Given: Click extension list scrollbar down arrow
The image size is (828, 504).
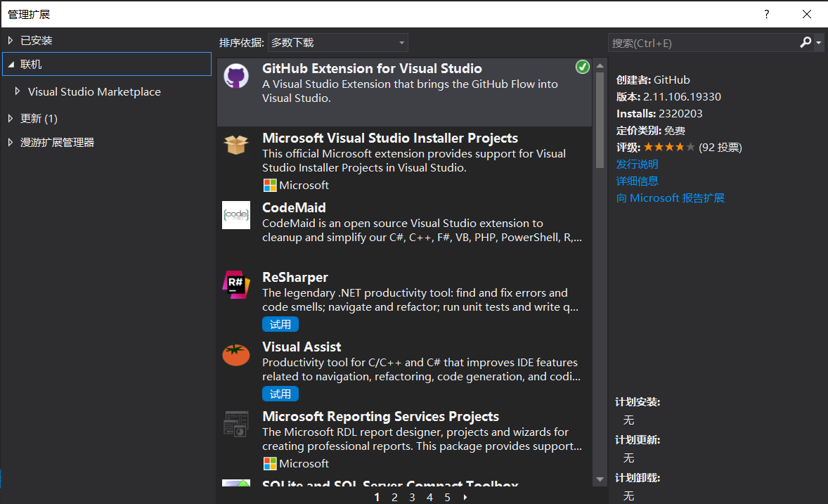Looking at the screenshot, I should coord(600,479).
